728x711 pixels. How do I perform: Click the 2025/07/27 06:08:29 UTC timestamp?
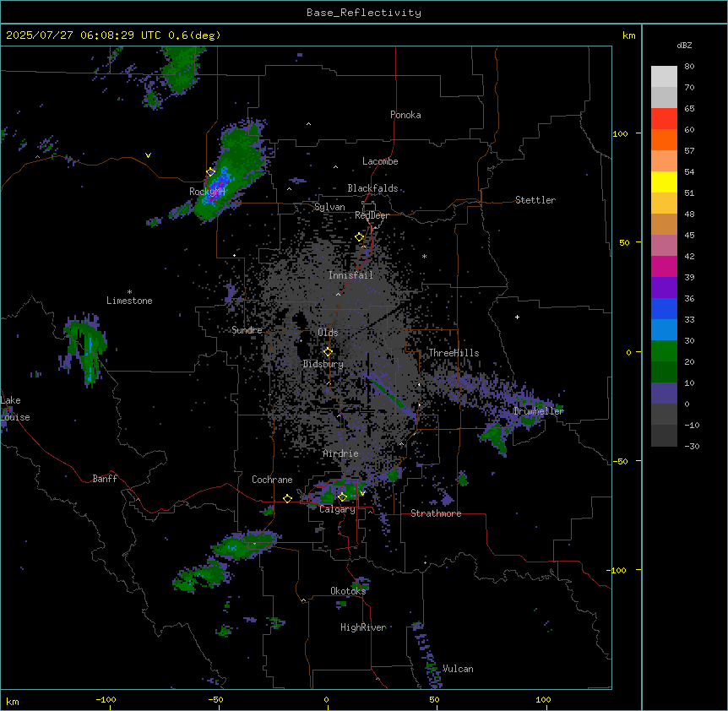coord(83,35)
